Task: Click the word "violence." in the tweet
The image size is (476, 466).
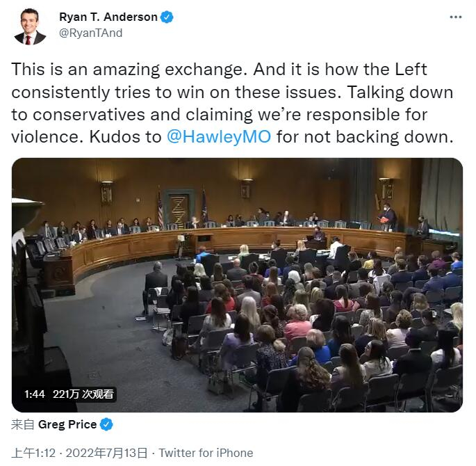Action: (x=47, y=137)
